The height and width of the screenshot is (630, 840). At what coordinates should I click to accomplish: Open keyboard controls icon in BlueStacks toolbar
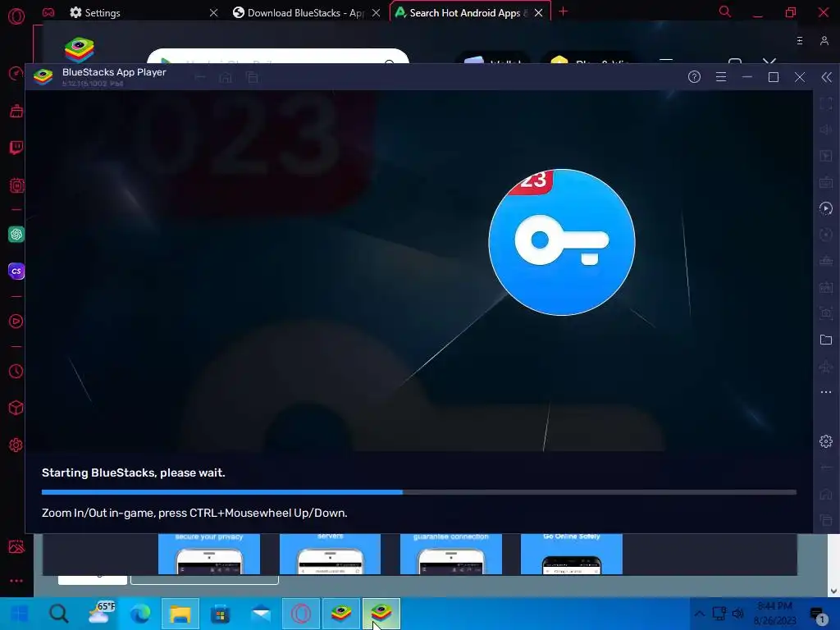click(826, 182)
